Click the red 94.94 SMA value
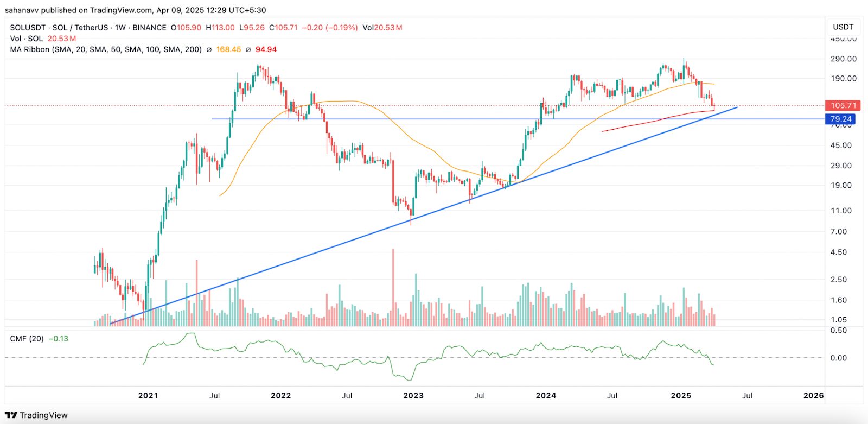This screenshot has width=868, height=424. [x=266, y=49]
